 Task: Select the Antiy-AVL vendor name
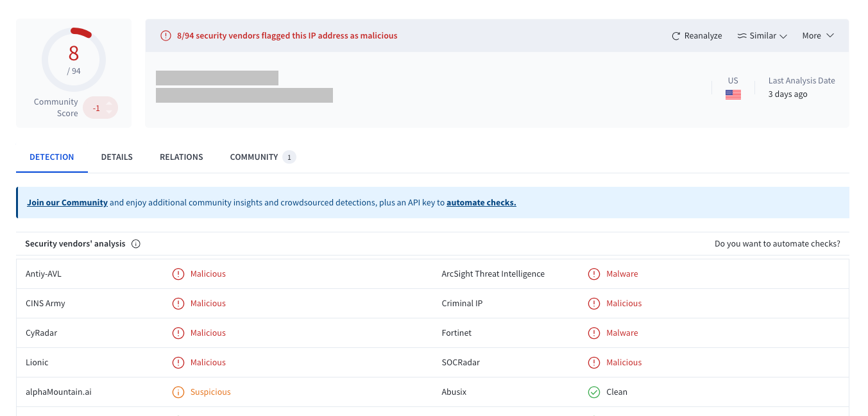click(x=44, y=274)
